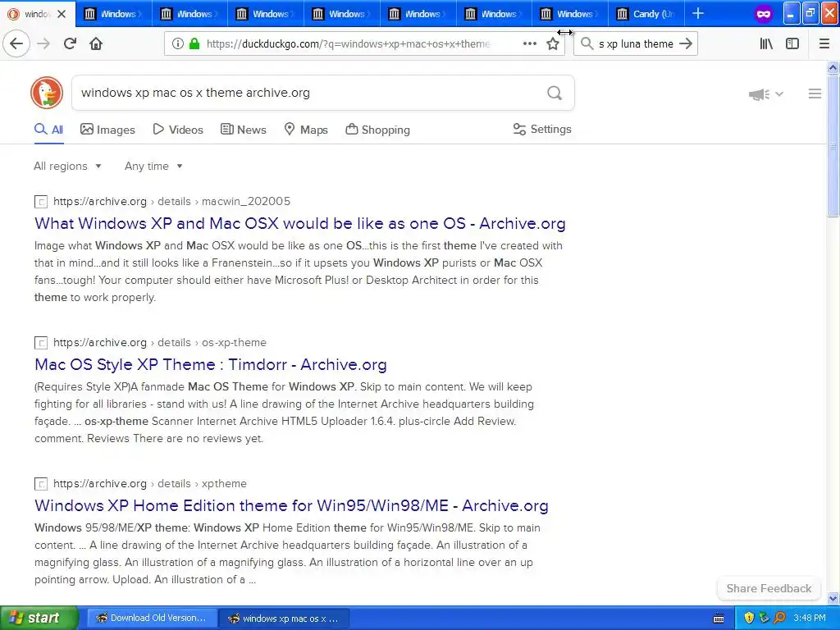Viewport: 840px width, 630px height.
Task: Switch to Download Old Version taskbar window
Action: pyautogui.click(x=152, y=619)
